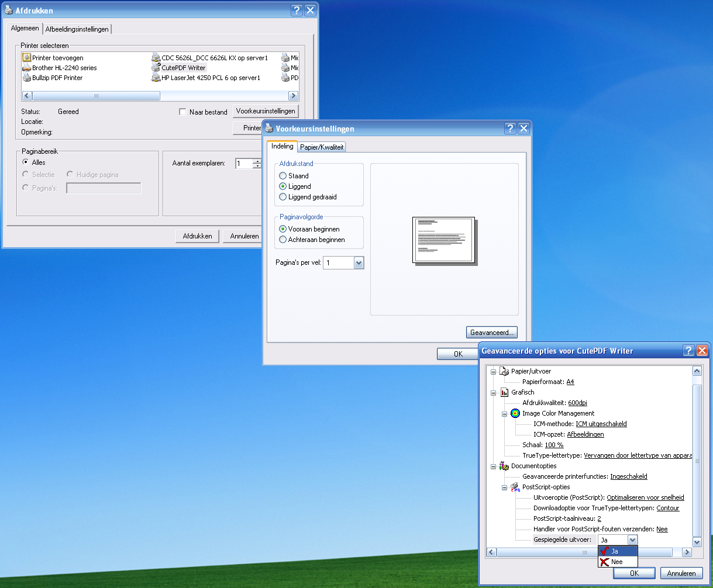Image resolution: width=713 pixels, height=588 pixels.
Task: Click the printer icon in Afdrukken title bar
Action: coord(9,10)
